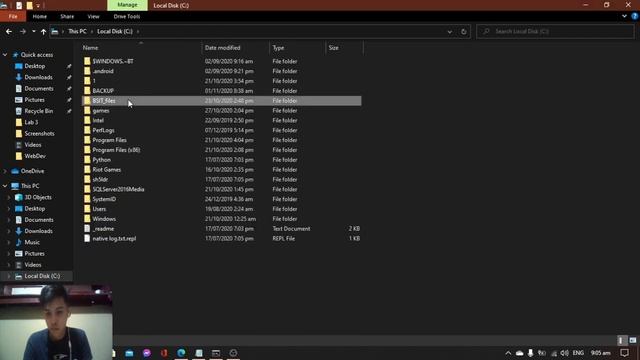The image size is (640, 360).
Task: Open the View ribbon tab
Action: (93, 16)
